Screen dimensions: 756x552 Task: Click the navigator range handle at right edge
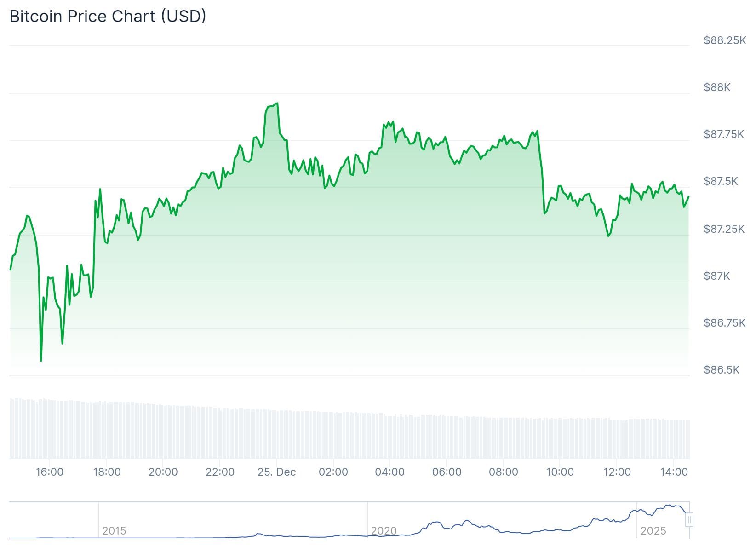[689, 520]
